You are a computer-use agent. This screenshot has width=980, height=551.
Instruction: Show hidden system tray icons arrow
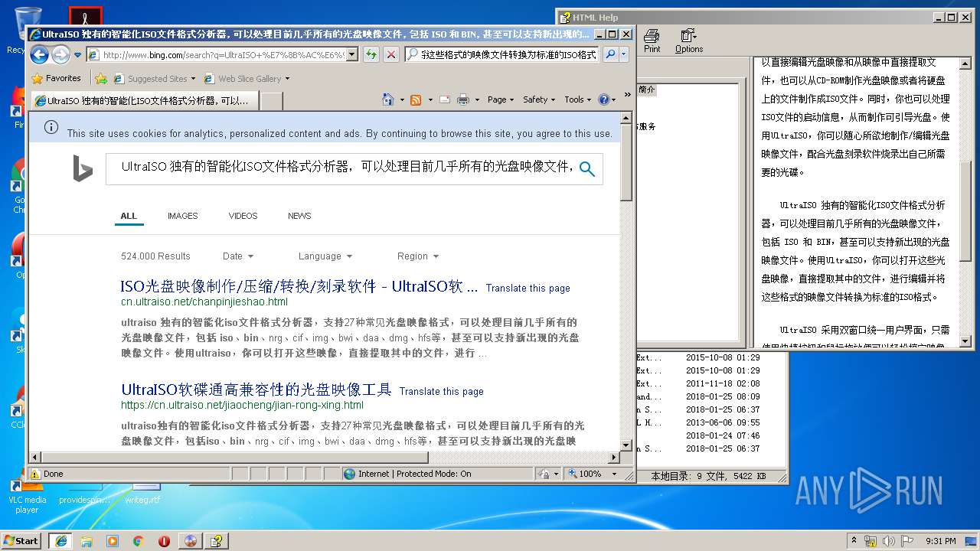(854, 540)
